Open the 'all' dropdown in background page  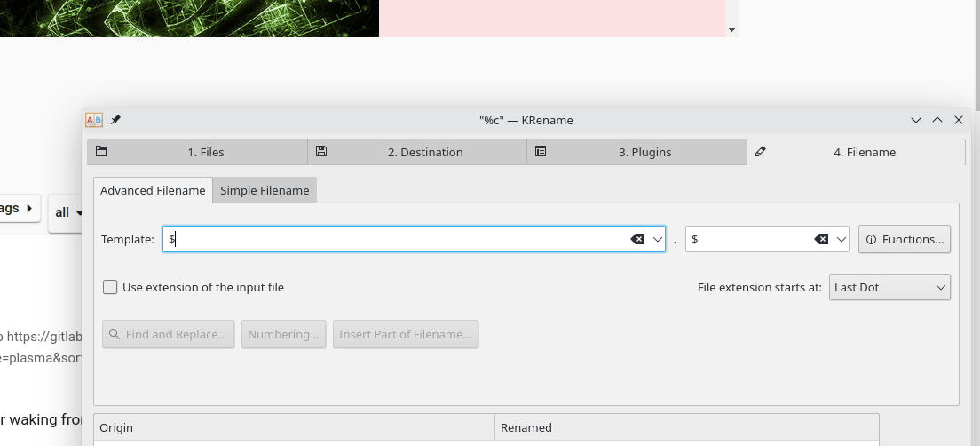(x=66, y=212)
